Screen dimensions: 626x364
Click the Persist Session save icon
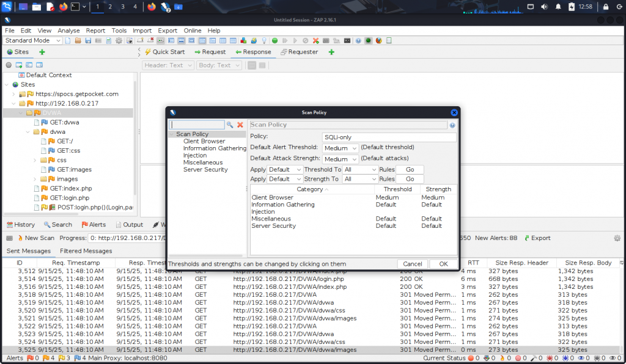click(88, 40)
